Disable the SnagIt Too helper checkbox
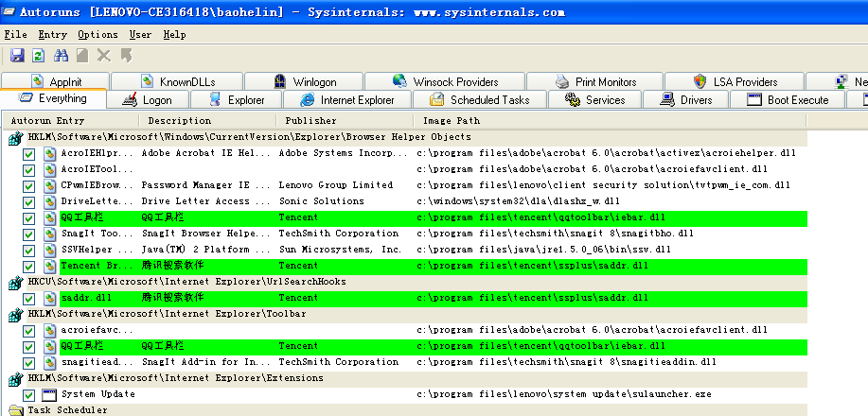868x416 pixels. (28, 234)
